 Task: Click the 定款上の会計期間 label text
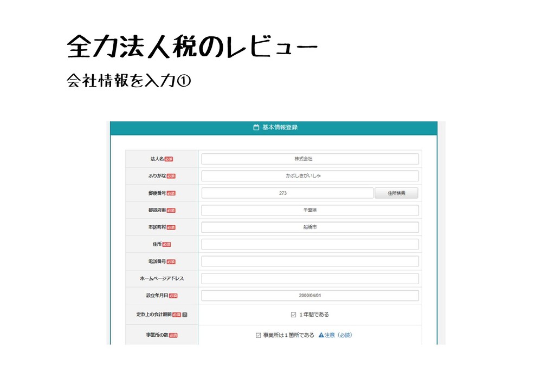click(154, 315)
